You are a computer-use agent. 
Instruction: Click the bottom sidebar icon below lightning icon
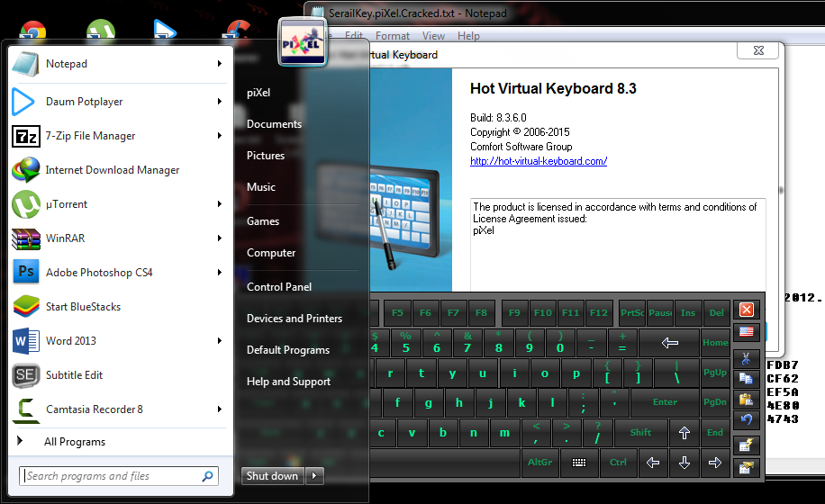pyautogui.click(x=746, y=467)
